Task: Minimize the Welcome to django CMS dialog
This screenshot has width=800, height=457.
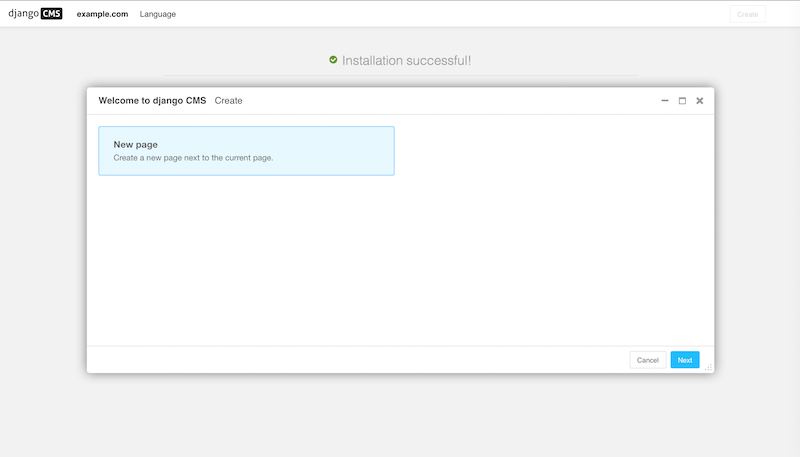Action: (x=665, y=101)
